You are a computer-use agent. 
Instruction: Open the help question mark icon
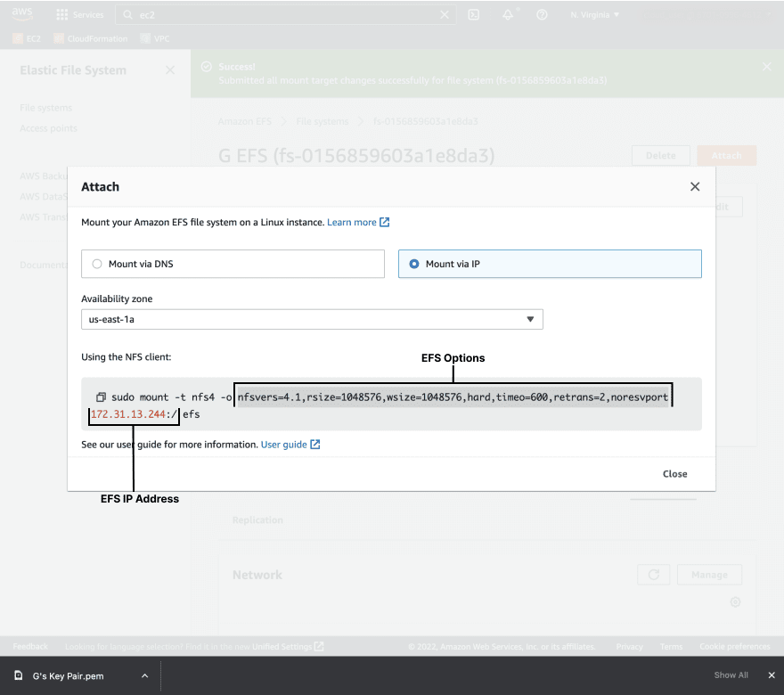(x=542, y=15)
